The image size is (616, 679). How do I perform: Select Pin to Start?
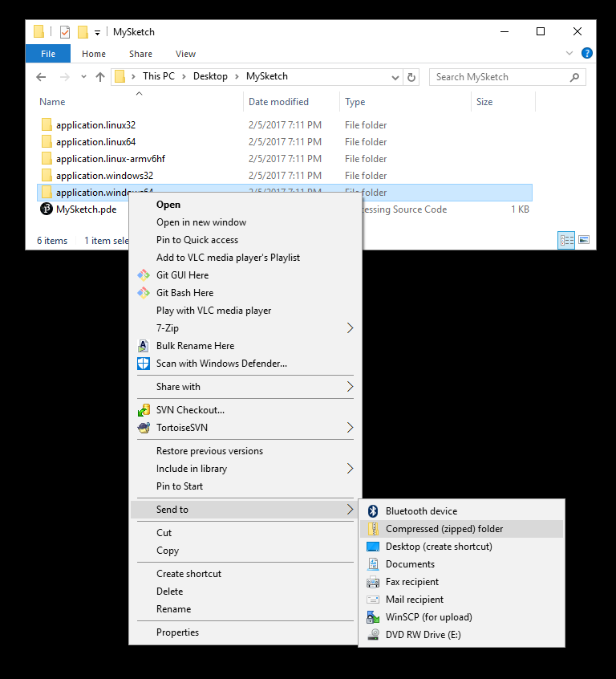point(245,486)
